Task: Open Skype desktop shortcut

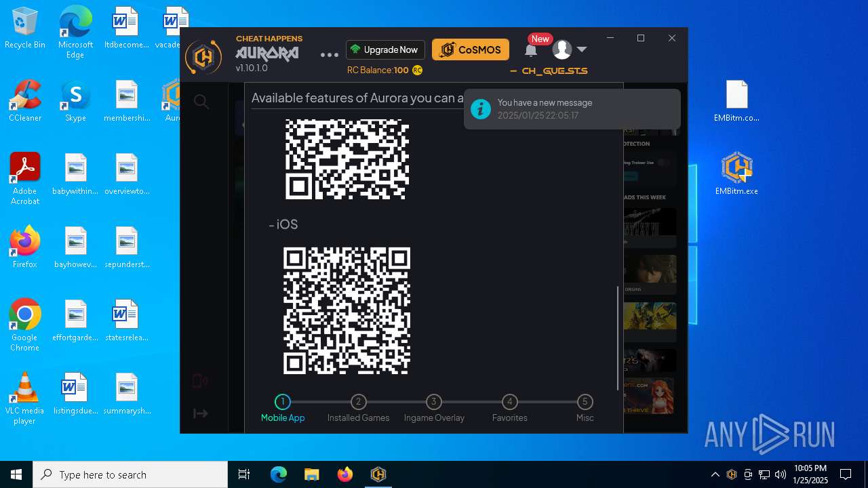Action: [x=75, y=101]
